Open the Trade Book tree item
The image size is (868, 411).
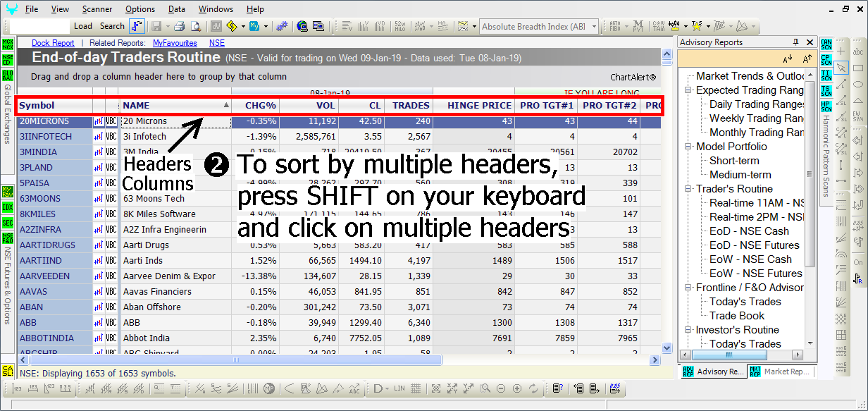click(737, 316)
